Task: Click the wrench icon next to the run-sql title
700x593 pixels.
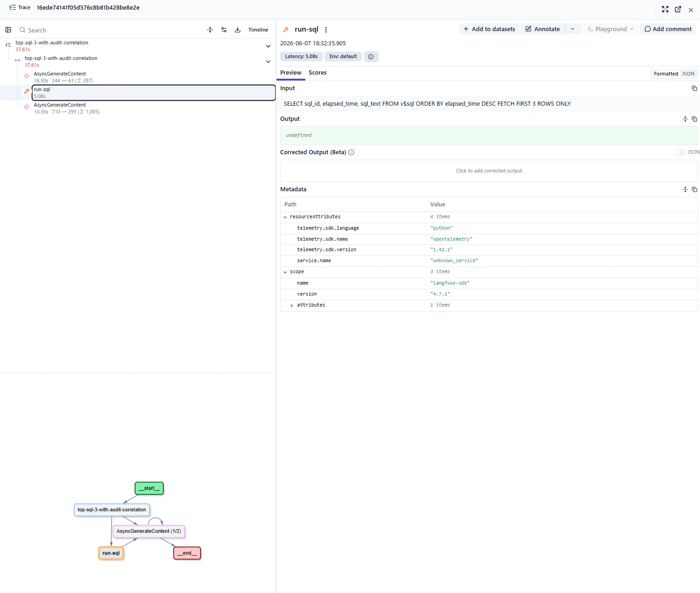Action: [286, 29]
